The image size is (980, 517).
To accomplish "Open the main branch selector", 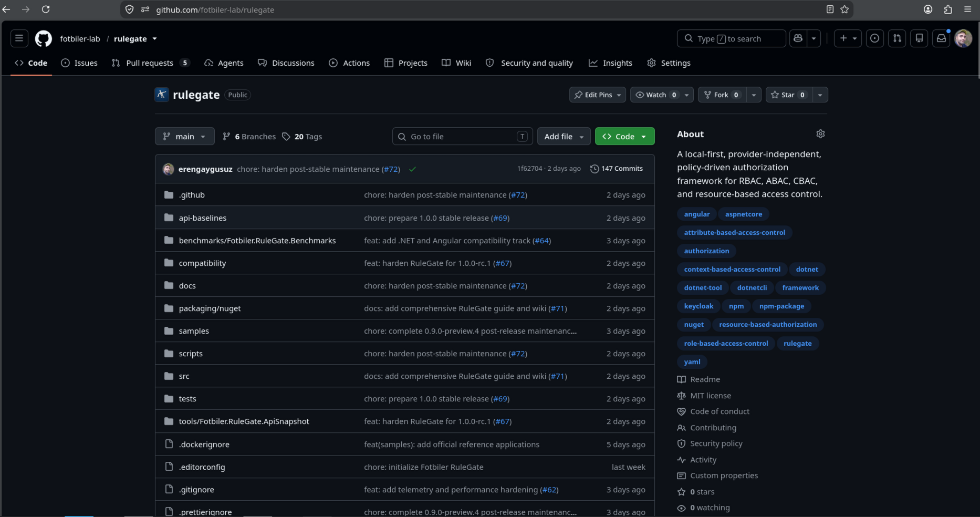I will tap(185, 137).
